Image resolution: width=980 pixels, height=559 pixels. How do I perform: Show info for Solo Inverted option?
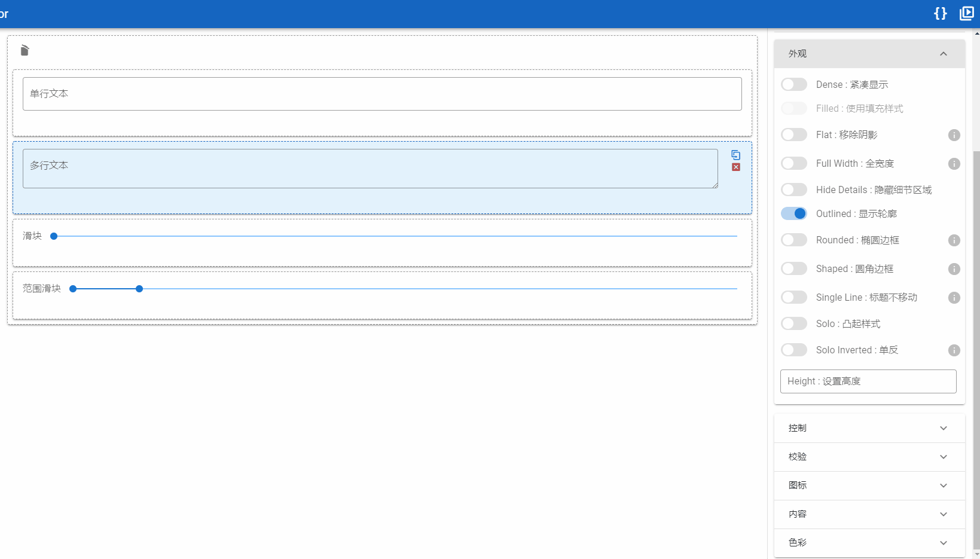click(x=954, y=350)
